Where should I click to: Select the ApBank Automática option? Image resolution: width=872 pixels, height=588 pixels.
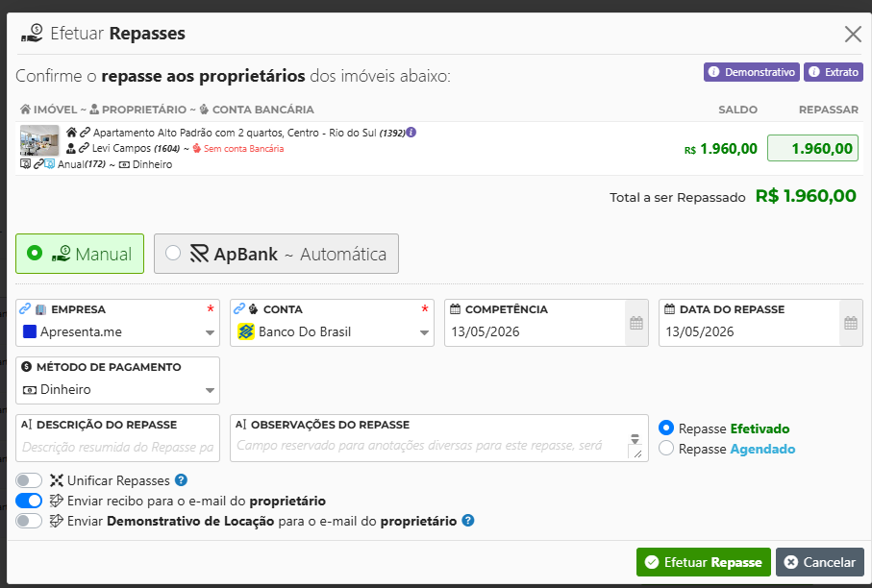pyautogui.click(x=276, y=254)
